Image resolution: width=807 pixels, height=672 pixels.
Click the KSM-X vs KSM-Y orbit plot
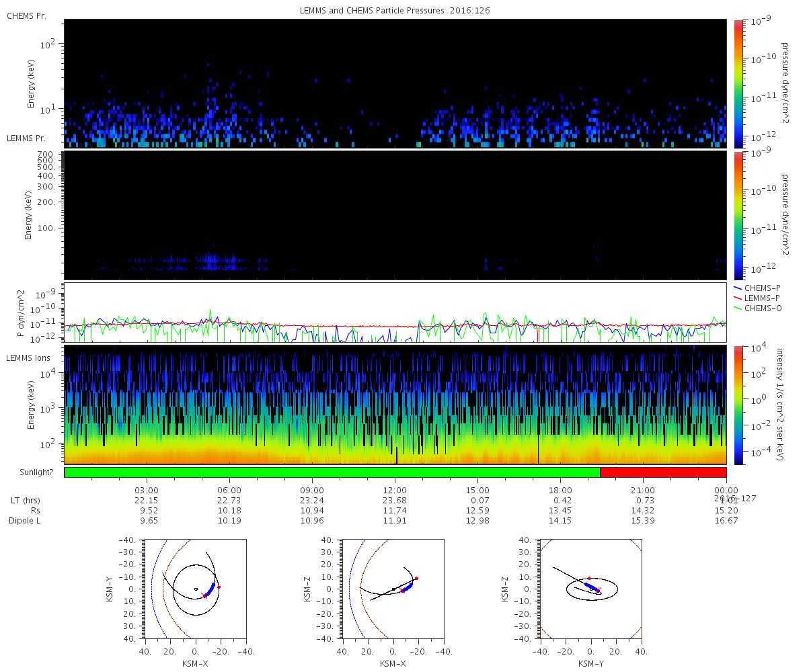[x=195, y=589]
